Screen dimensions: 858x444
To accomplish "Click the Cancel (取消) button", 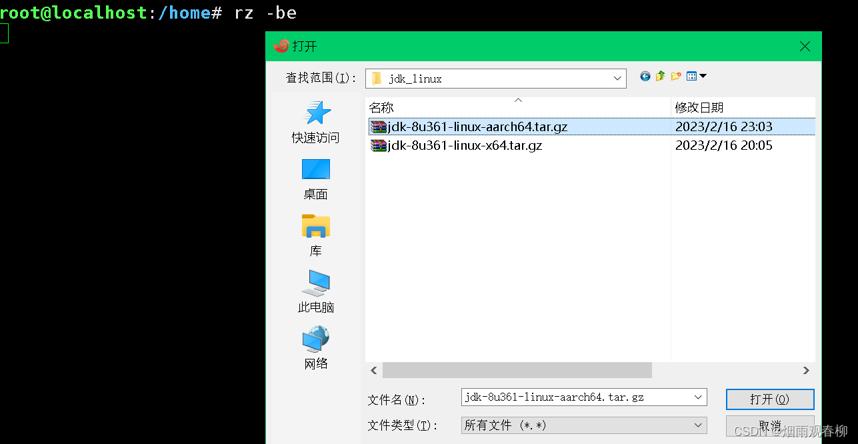I will click(769, 426).
